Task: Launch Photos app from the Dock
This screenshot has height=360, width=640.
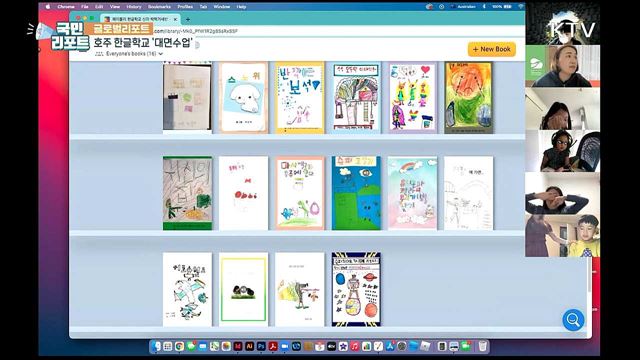Action: point(226,347)
